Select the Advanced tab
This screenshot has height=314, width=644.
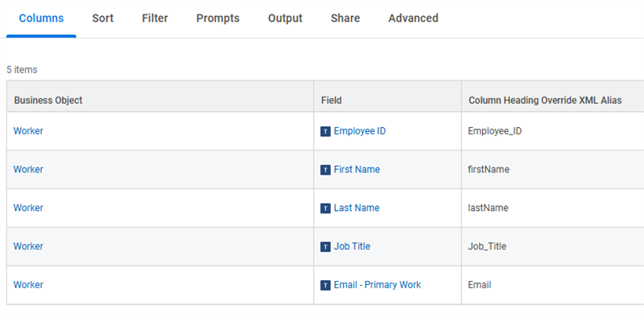[413, 19]
